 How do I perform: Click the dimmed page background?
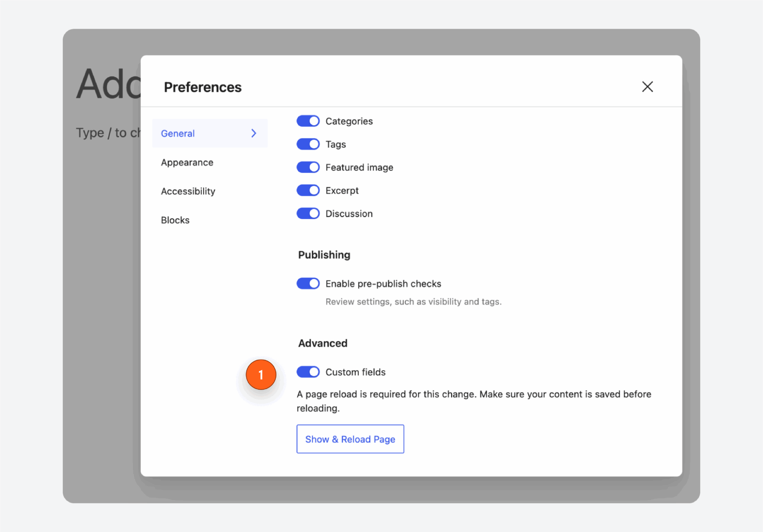coord(100,332)
